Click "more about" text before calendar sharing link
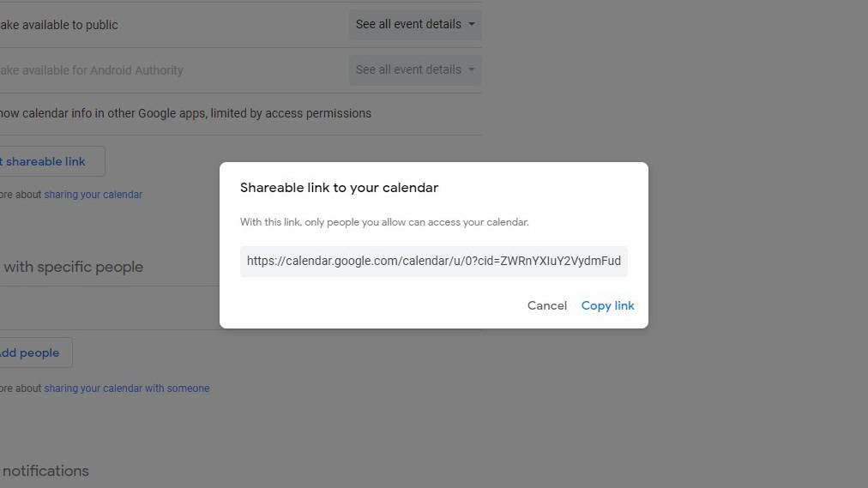Image resolution: width=868 pixels, height=488 pixels. point(21,195)
